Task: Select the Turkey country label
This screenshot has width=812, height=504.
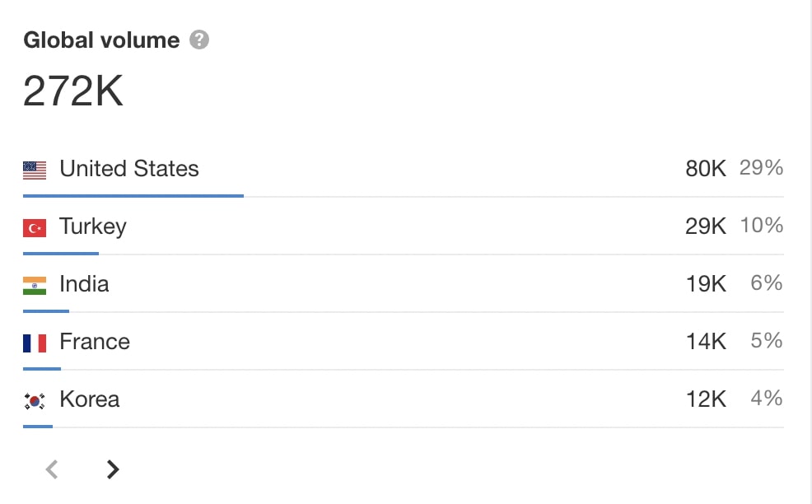Action: pyautogui.click(x=93, y=226)
